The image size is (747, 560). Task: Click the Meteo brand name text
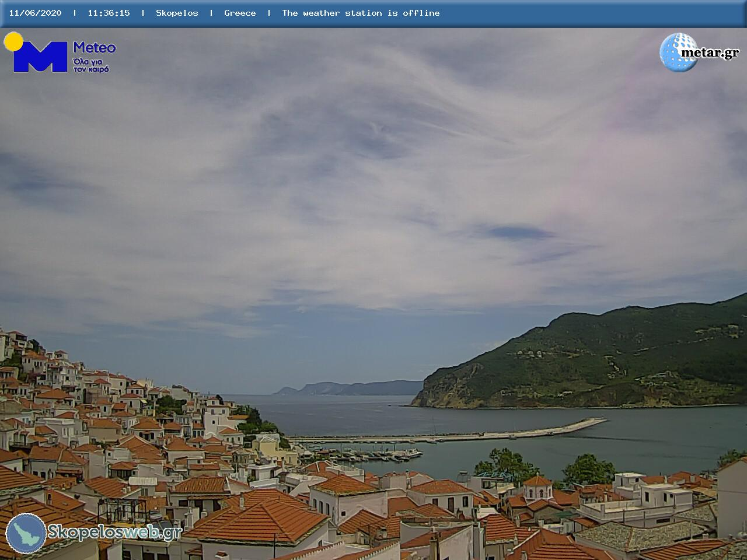point(94,48)
